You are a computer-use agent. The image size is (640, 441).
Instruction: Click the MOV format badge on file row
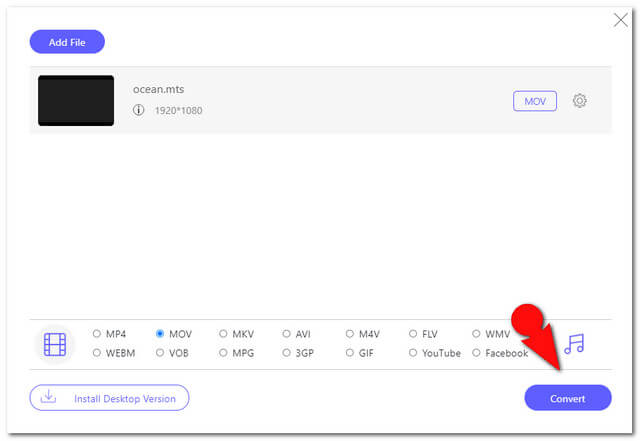(535, 101)
